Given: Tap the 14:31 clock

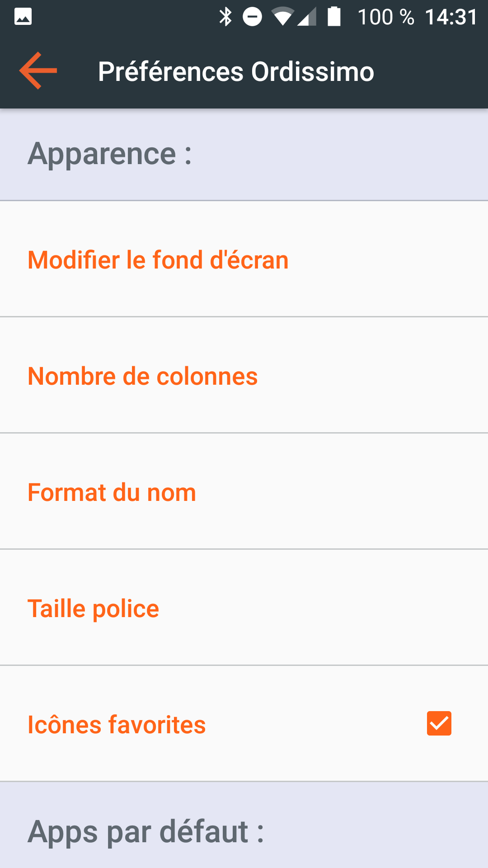Looking at the screenshot, I should point(451,17).
